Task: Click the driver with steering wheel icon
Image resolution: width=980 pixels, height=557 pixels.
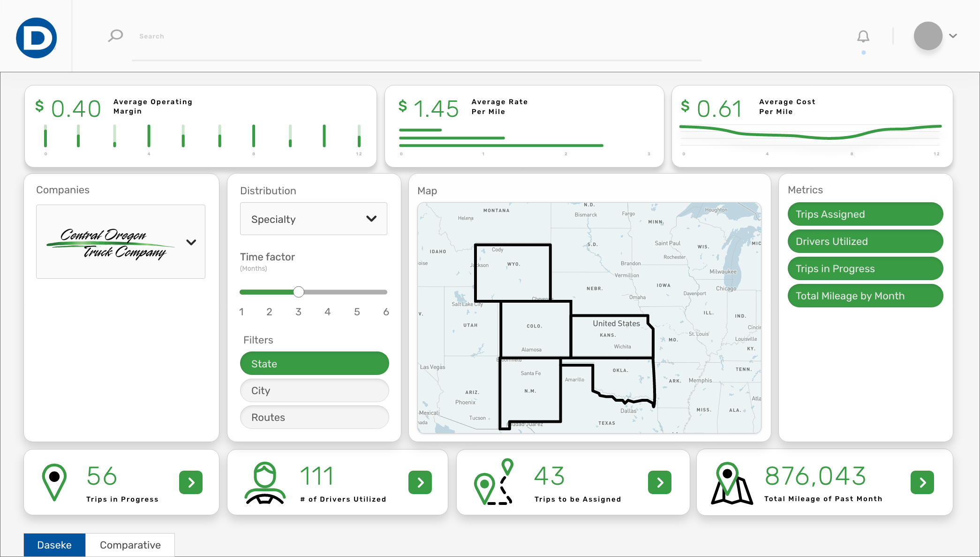Action: click(265, 482)
